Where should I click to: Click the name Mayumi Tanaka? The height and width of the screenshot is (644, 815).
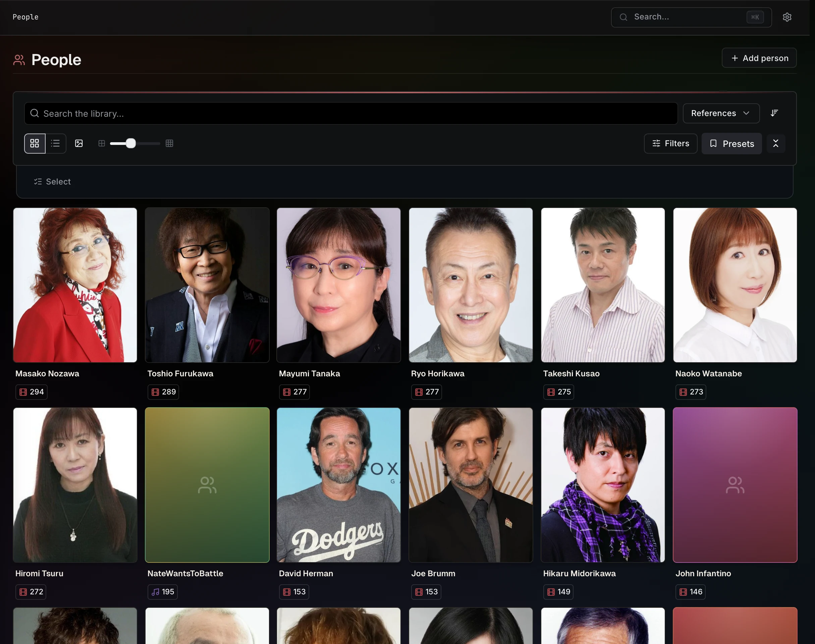click(x=310, y=373)
